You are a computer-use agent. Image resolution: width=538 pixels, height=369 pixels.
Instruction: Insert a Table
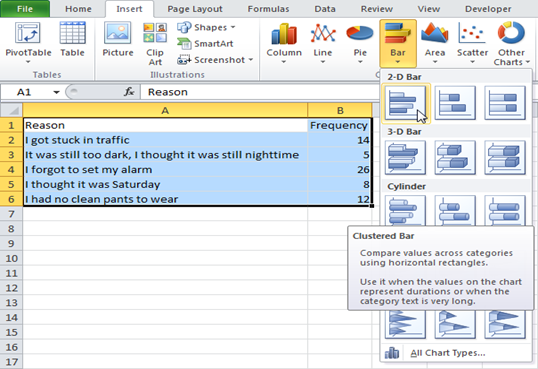[72, 39]
